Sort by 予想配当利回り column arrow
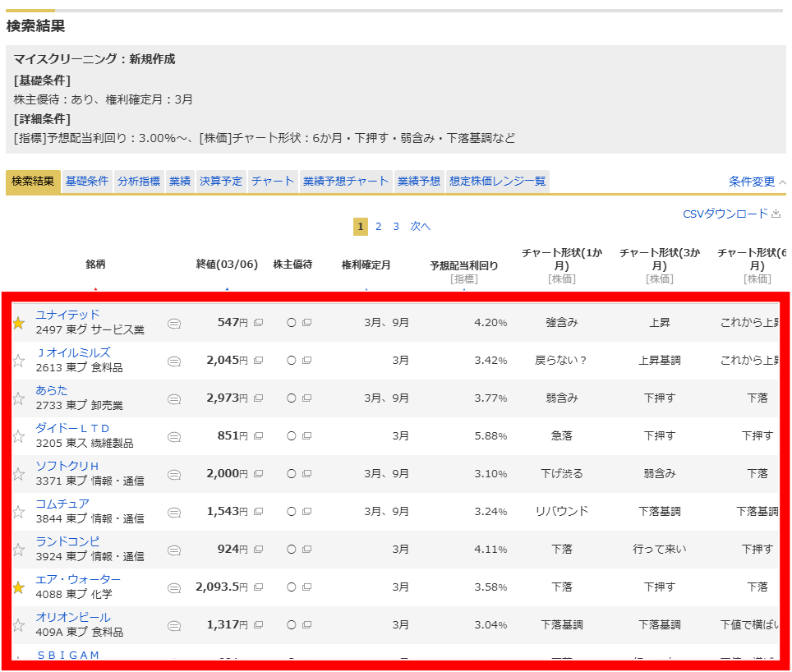Viewport: 792px width, 672px height. point(463,289)
